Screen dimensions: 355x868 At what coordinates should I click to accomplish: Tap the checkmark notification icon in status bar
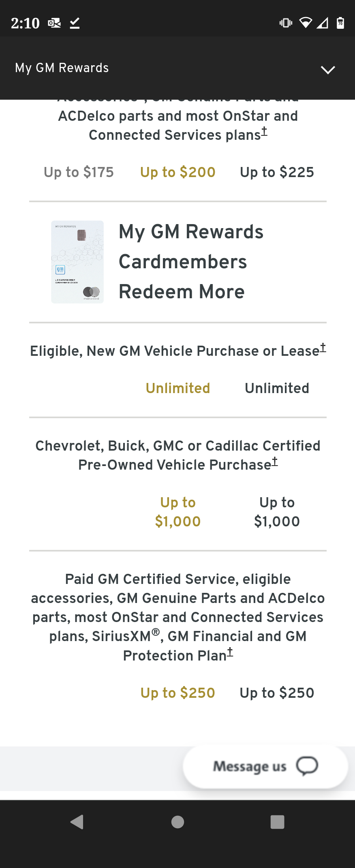coord(74,23)
